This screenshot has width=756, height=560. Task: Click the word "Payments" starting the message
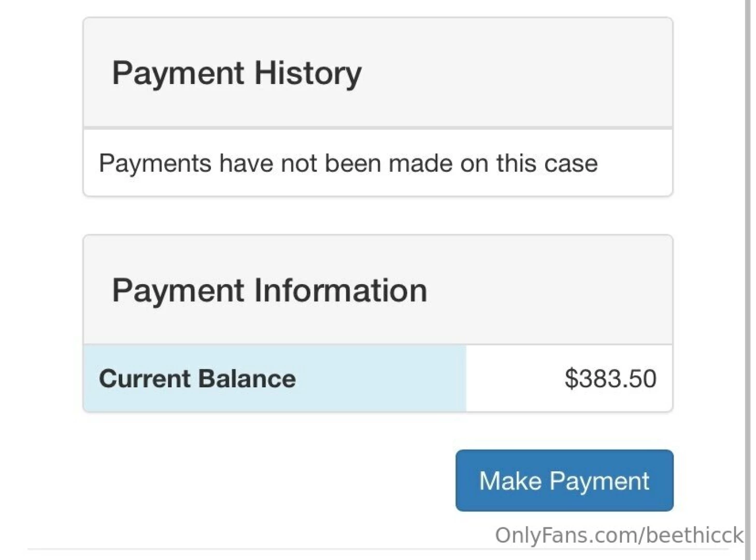tap(154, 163)
